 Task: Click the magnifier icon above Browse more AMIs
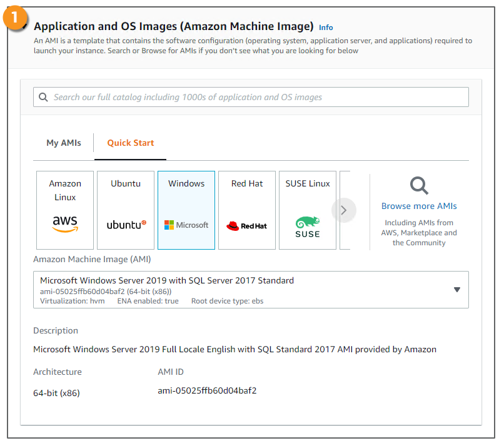(x=419, y=186)
